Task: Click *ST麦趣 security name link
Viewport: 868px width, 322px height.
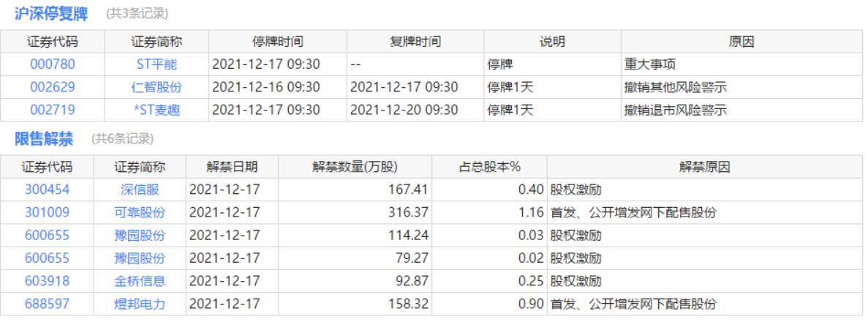Action: [156, 111]
